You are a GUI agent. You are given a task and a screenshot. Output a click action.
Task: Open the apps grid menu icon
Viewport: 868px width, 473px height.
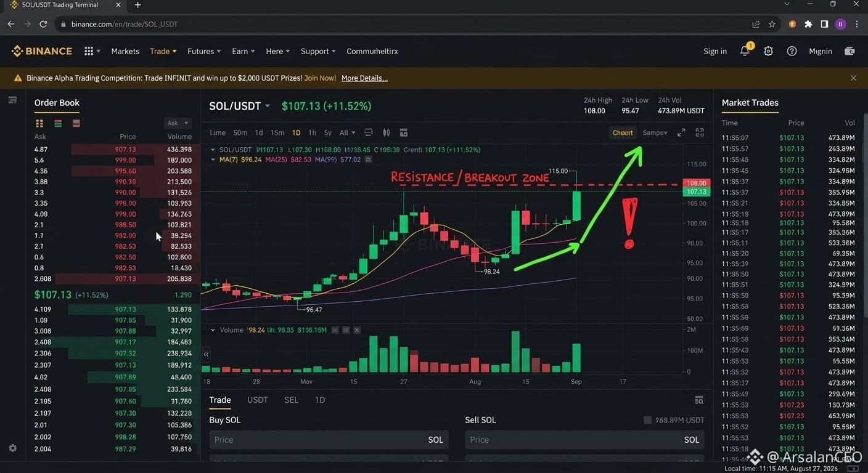tap(89, 51)
